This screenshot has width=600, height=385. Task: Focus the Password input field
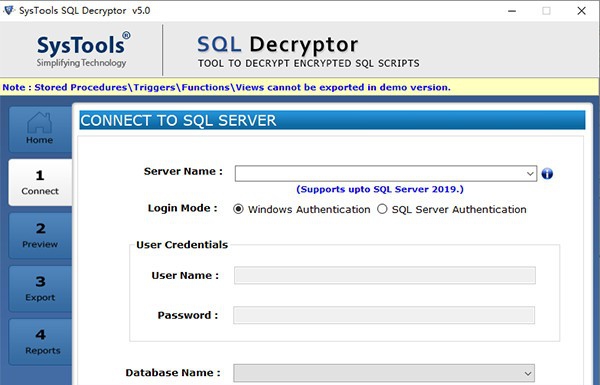(384, 315)
